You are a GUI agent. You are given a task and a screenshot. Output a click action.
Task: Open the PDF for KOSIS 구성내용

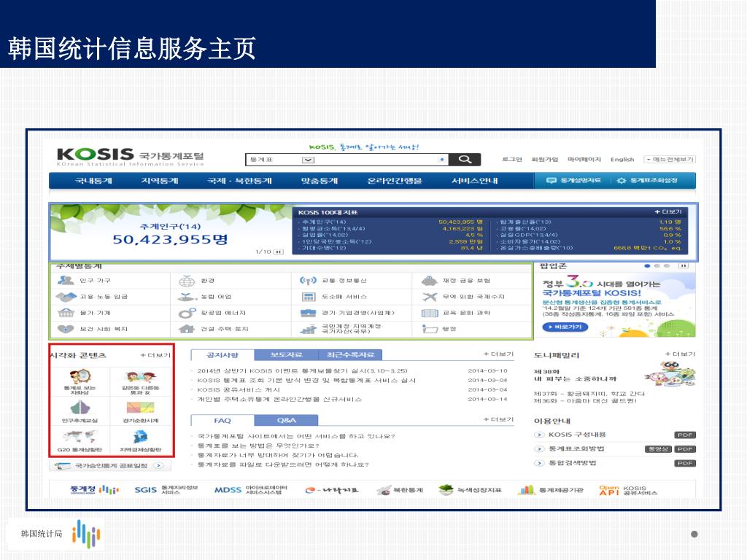click(685, 435)
